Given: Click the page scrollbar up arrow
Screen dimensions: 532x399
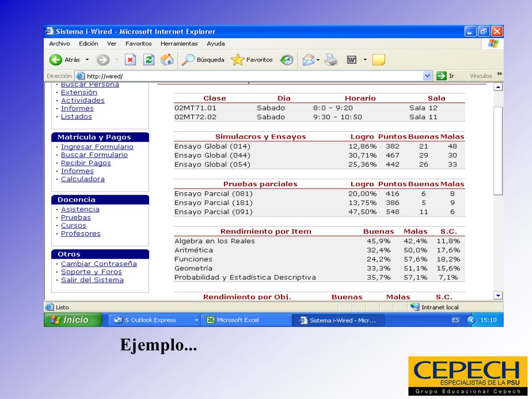Looking at the screenshot, I should coord(498,87).
